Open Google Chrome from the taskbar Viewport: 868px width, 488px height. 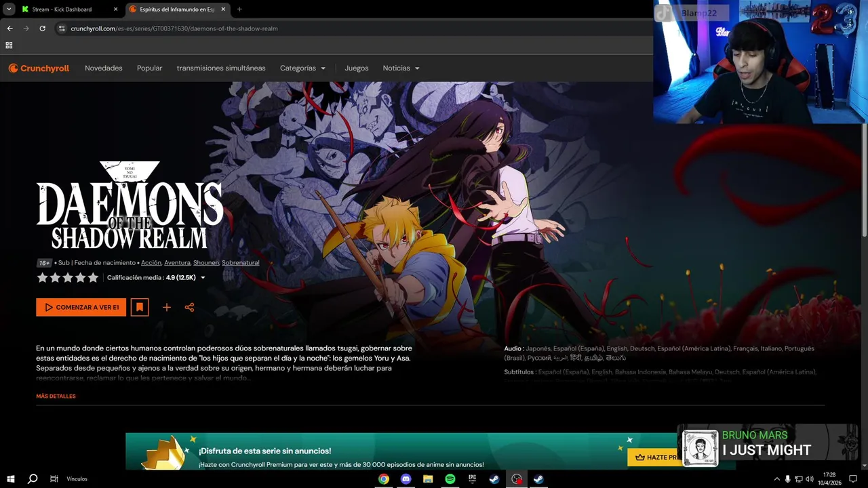coord(384,479)
